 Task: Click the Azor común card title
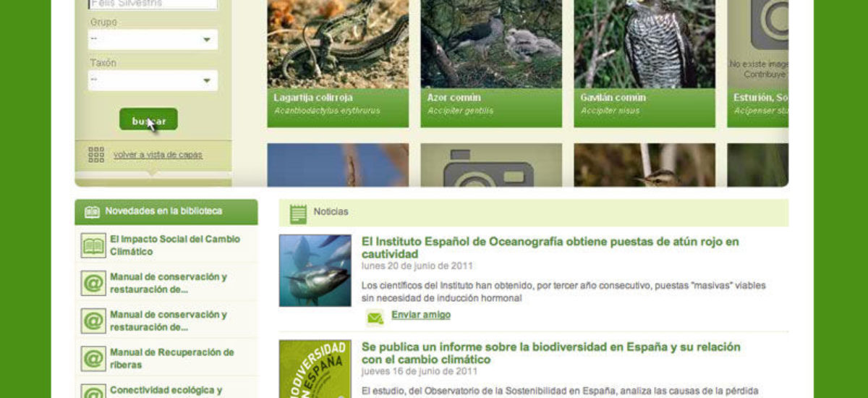pyautogui.click(x=454, y=98)
